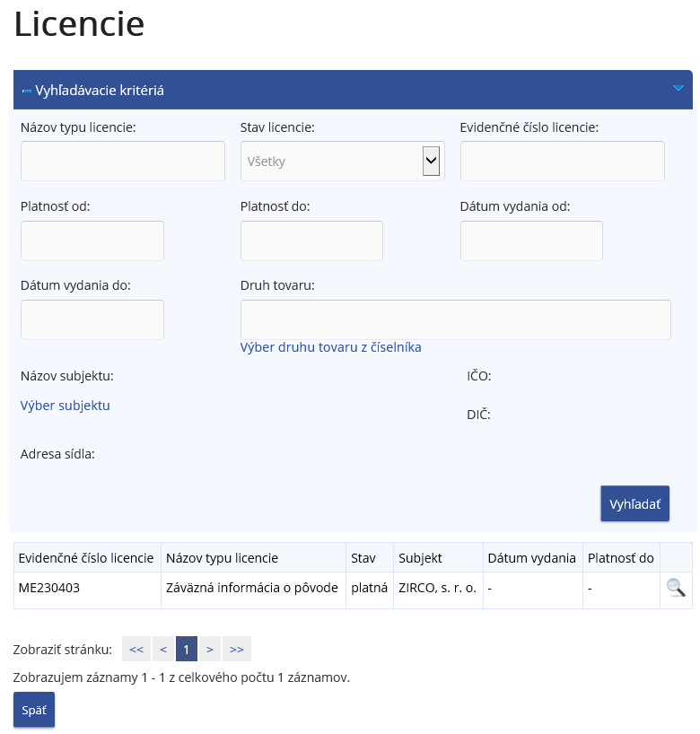Click the Záväzná informácia o pôvode cell

coord(253,590)
